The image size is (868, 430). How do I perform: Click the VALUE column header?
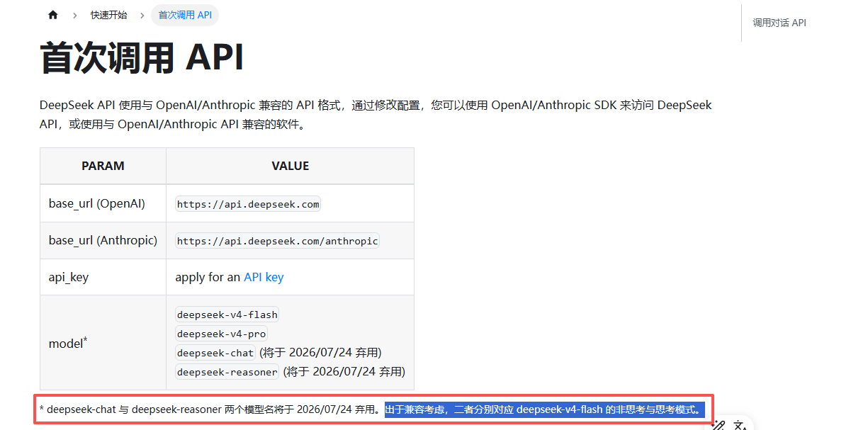[x=290, y=166]
